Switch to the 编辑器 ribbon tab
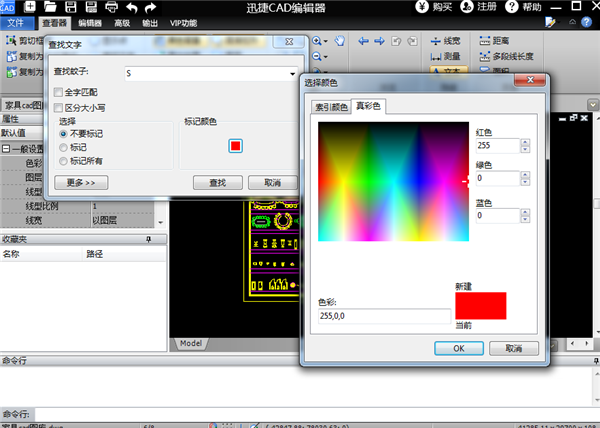Viewport: 600px width, 428px height. click(x=90, y=23)
